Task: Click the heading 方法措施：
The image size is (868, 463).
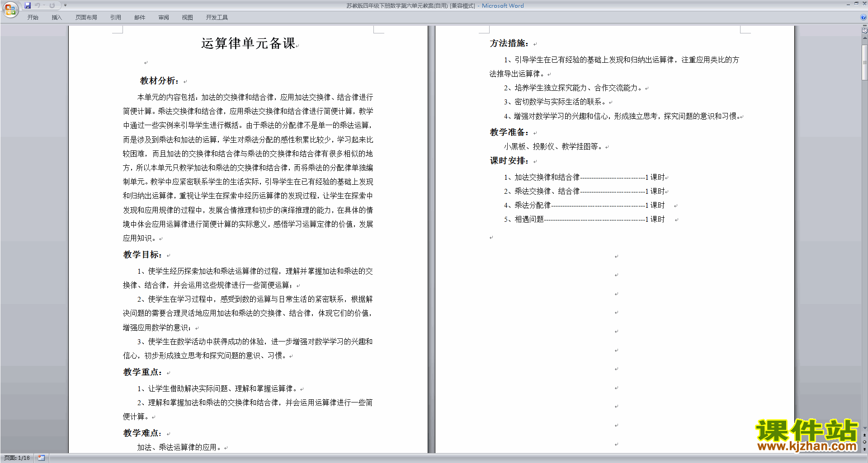Action: click(x=509, y=43)
